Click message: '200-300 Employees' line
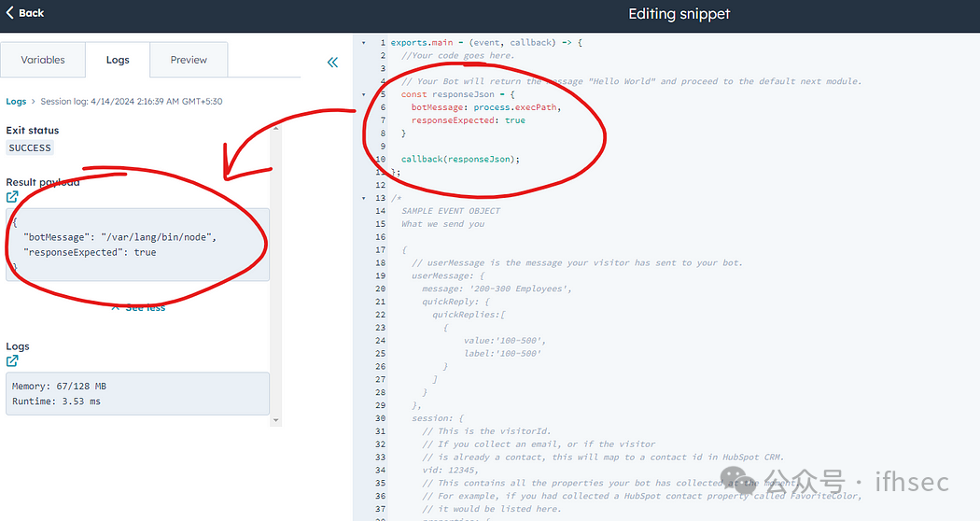This screenshot has width=980, height=521. pyautogui.click(x=497, y=289)
